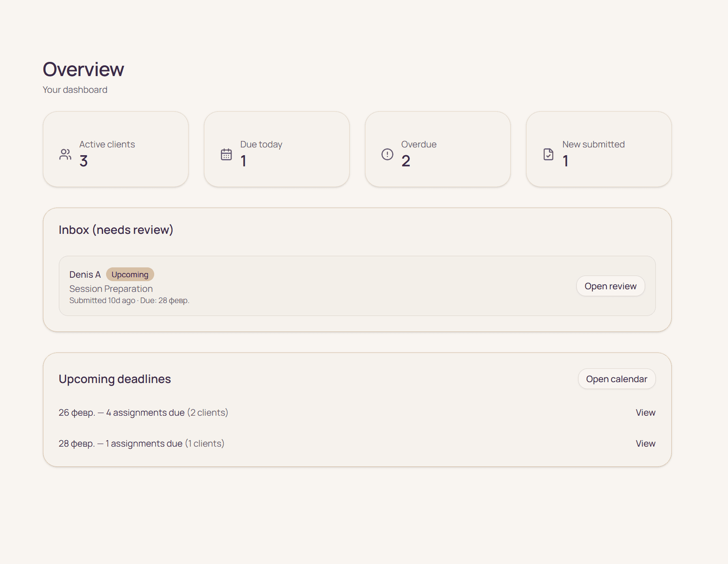Expand the 26 февр. deadline row
The image size is (728, 564).
point(143,412)
